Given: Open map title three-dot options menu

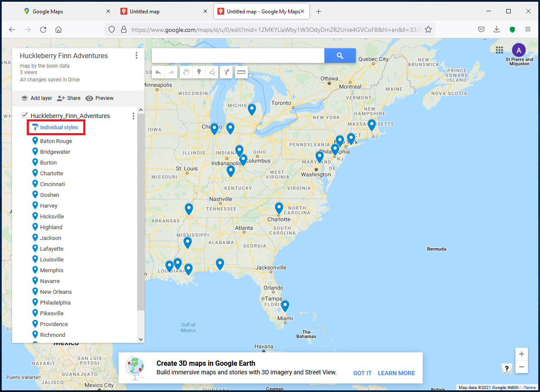Looking at the screenshot, I should pos(136,56).
